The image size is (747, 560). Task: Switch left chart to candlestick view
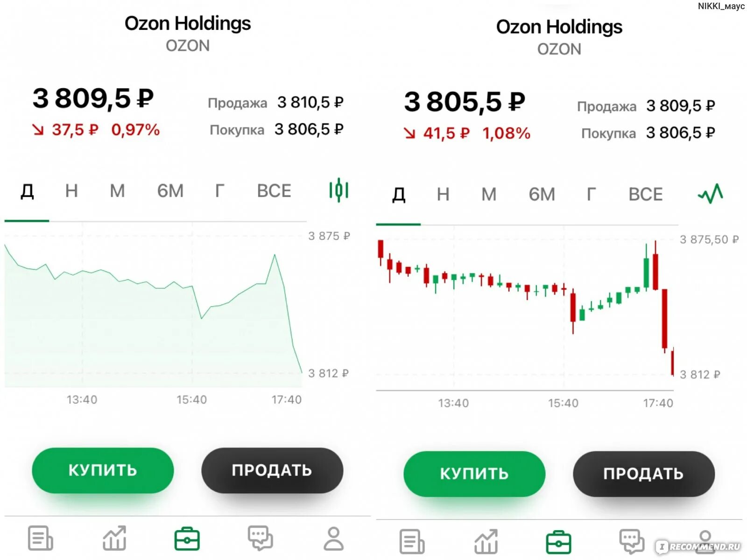(x=339, y=190)
